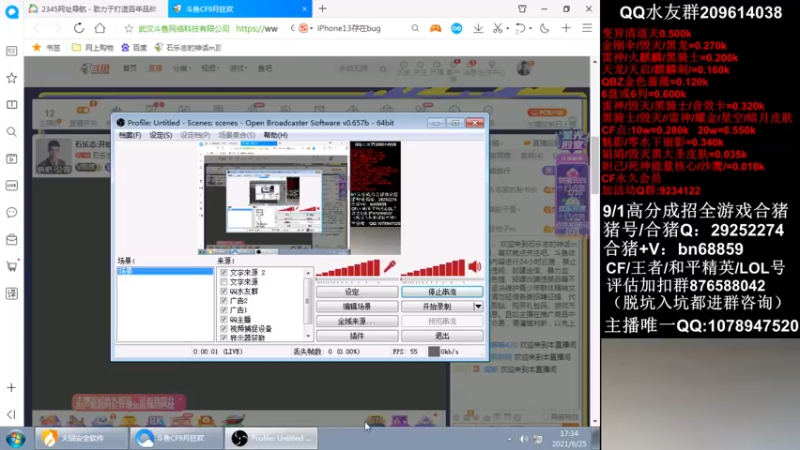Screen dimensions: 800x450
Task: Mute the microphone in OBS
Action: 390,266
